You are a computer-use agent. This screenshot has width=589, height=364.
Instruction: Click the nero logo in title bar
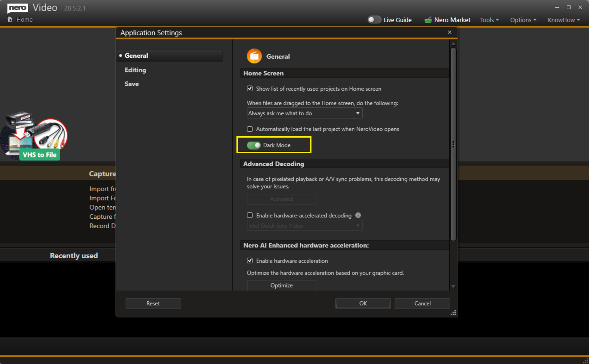18,8
